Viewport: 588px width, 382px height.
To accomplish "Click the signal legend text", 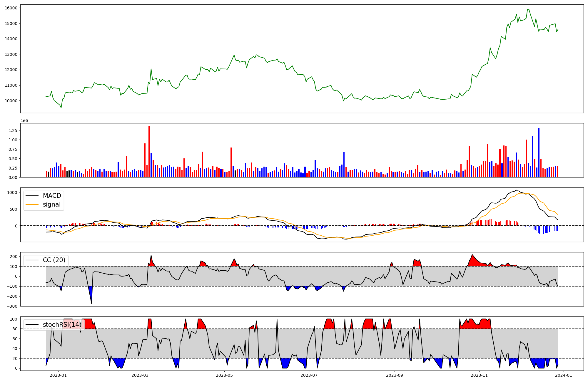I will pyautogui.click(x=52, y=205).
